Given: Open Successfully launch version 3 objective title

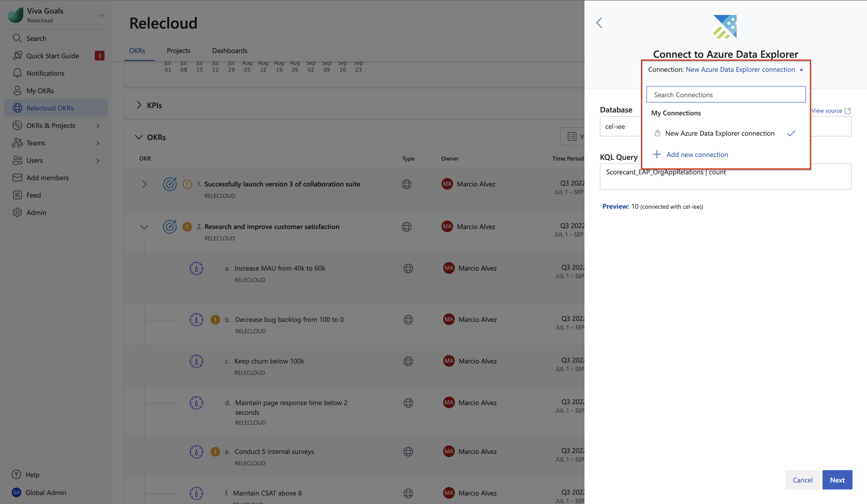Looking at the screenshot, I should coord(282,184).
